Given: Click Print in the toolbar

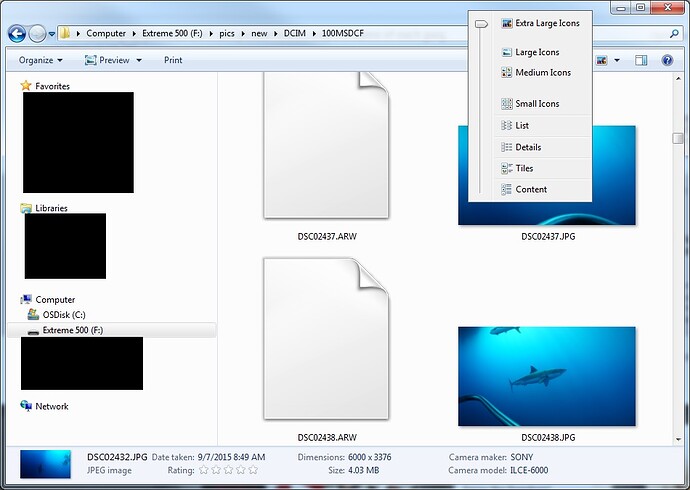Looking at the screenshot, I should tap(173, 60).
